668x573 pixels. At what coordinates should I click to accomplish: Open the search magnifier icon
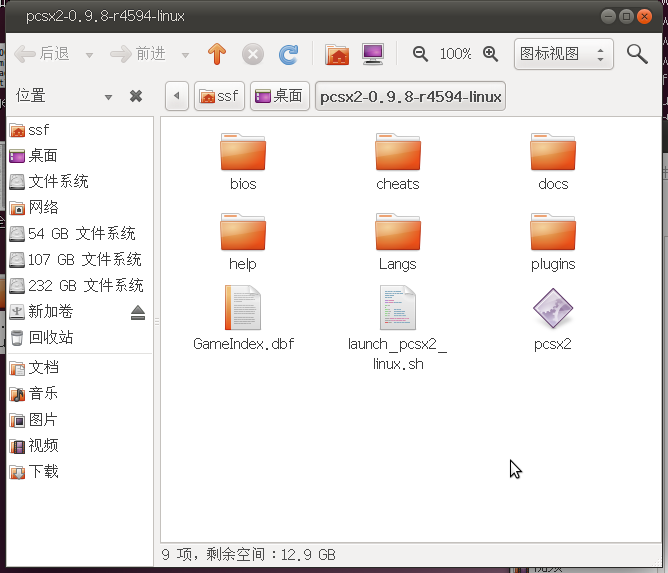(x=637, y=54)
